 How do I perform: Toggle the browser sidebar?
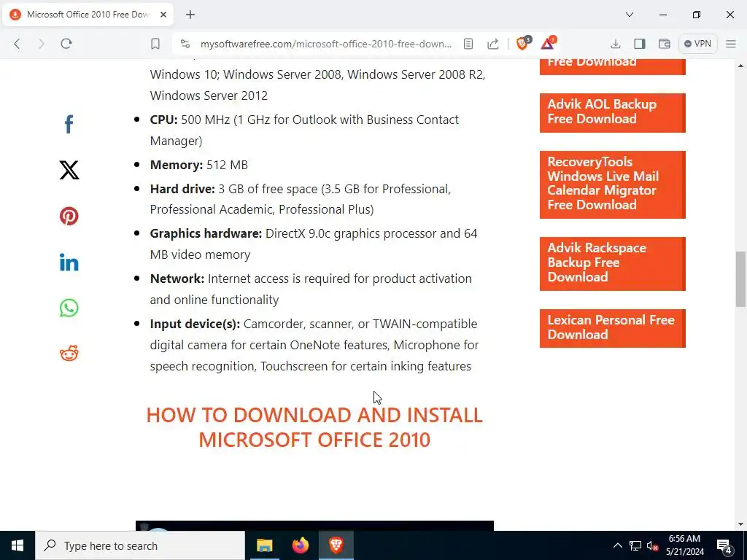tap(640, 44)
